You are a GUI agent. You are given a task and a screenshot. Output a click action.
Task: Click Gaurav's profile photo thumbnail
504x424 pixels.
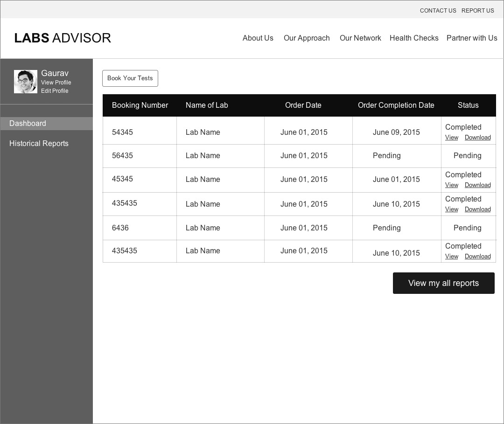26,82
